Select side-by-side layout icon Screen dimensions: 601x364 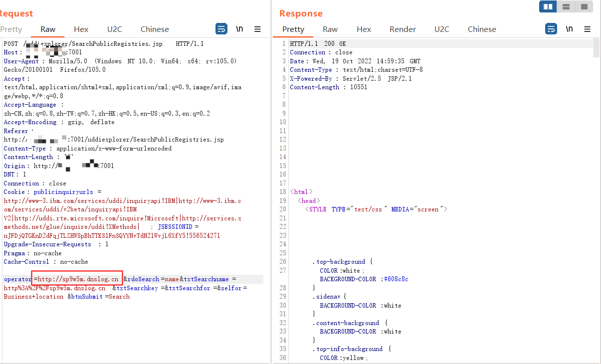pos(548,6)
